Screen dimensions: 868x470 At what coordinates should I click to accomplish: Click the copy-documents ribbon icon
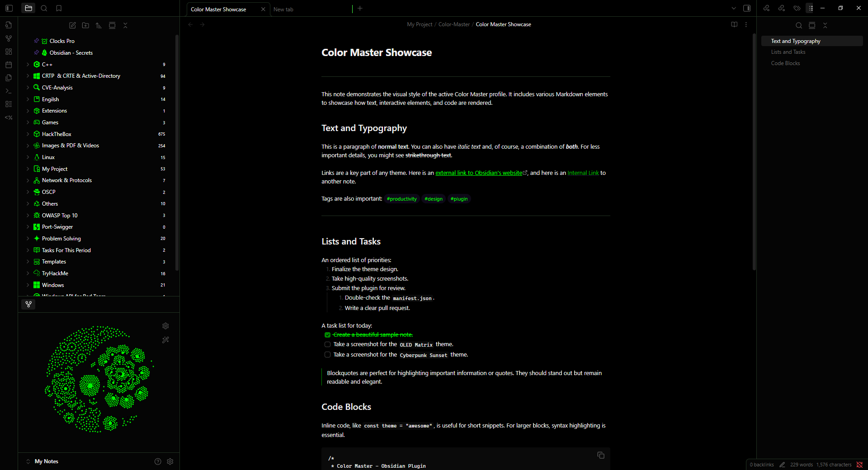(9, 78)
